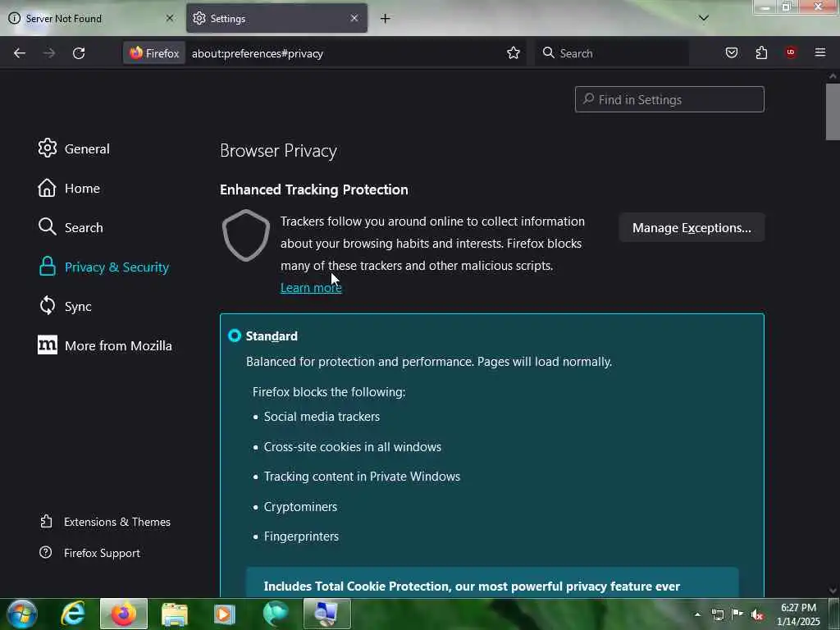Image resolution: width=840 pixels, height=630 pixels.
Task: Select the Settings tab
Action: point(276,18)
